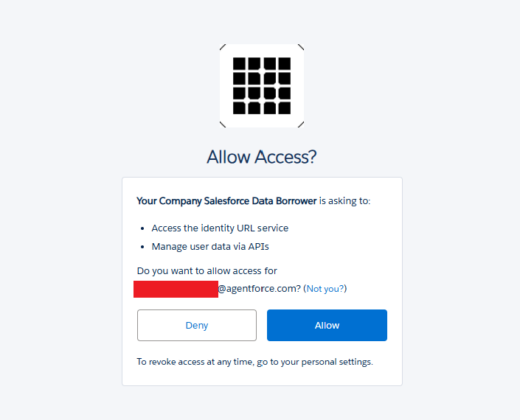Click "Access the identity URL service" permission
Viewport: 520px width, 420px height.
pyautogui.click(x=220, y=228)
